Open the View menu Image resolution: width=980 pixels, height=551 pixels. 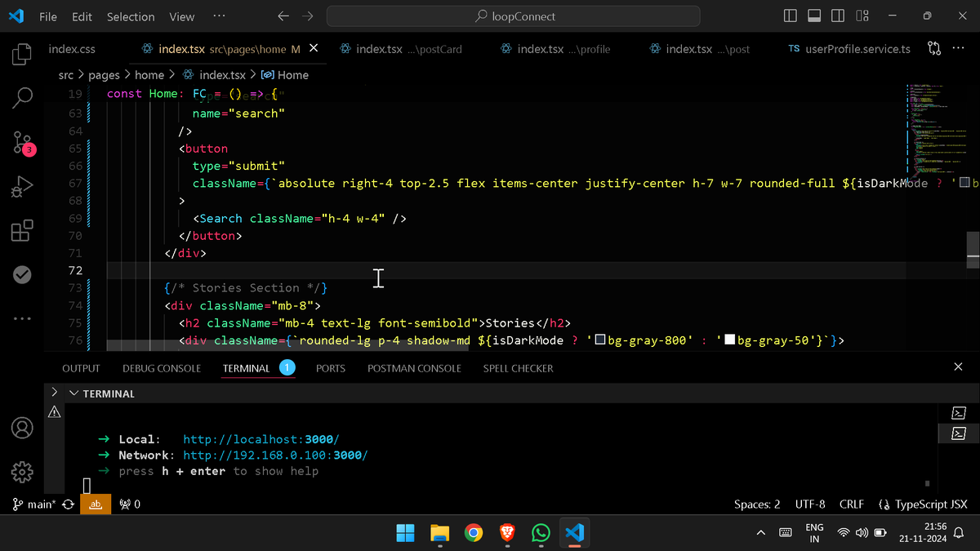181,16
